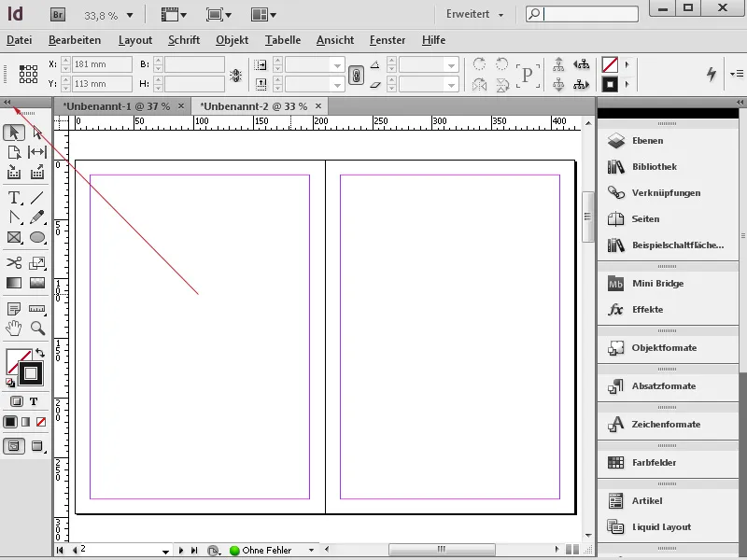Pick the Scissors tool
The width and height of the screenshot is (747, 560).
(12, 263)
